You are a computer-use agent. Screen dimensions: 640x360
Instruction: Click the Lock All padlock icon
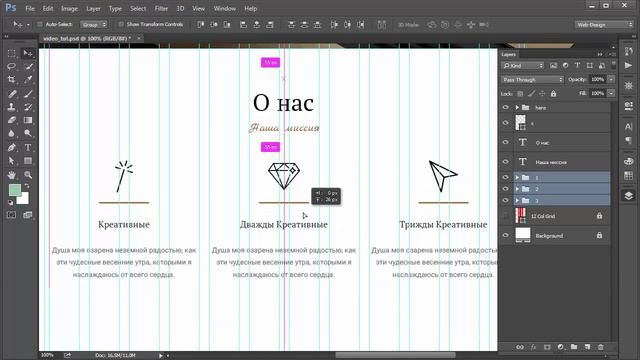point(553,93)
